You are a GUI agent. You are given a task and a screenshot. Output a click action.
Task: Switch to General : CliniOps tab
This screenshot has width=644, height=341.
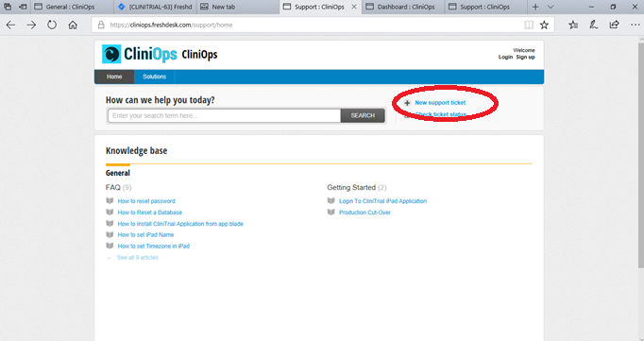point(72,7)
